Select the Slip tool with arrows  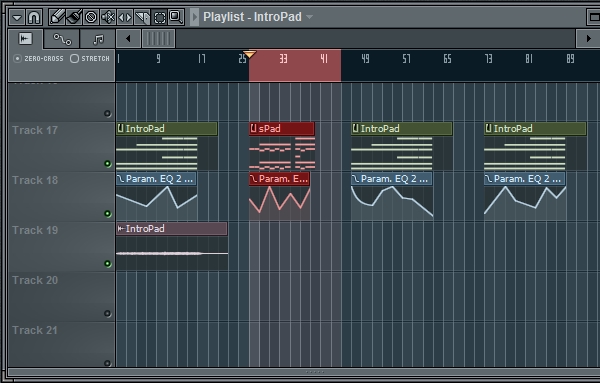click(x=125, y=17)
